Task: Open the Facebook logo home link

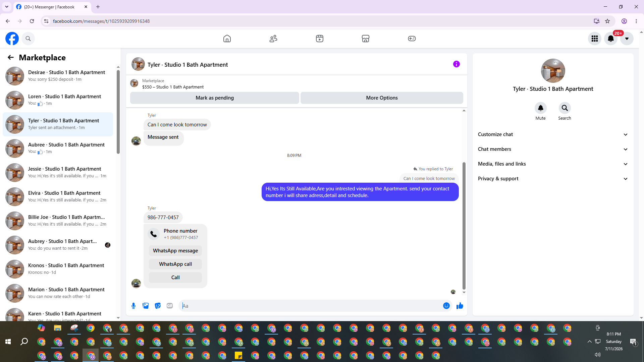Action: click(x=12, y=39)
